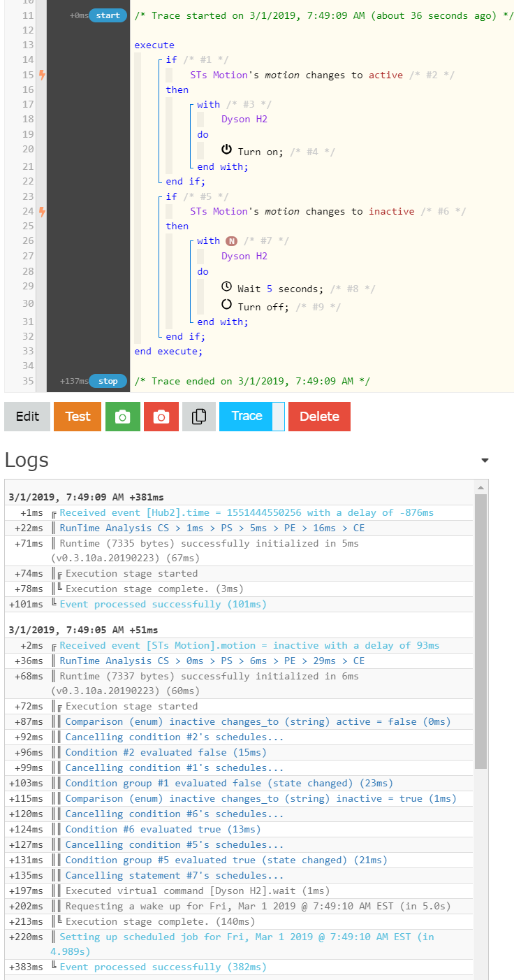Select Dyson H2 device on line 18
Viewport: 514px width, 980px height.
244,119
